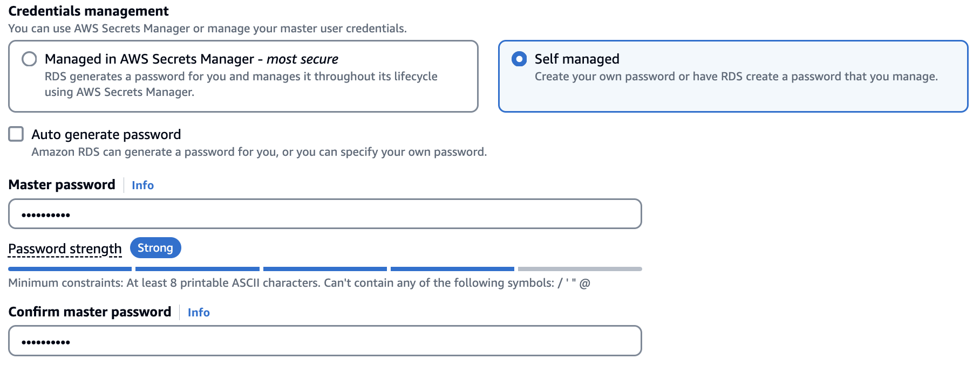
Task: Enable the Auto generate password checkbox
Action: point(16,134)
